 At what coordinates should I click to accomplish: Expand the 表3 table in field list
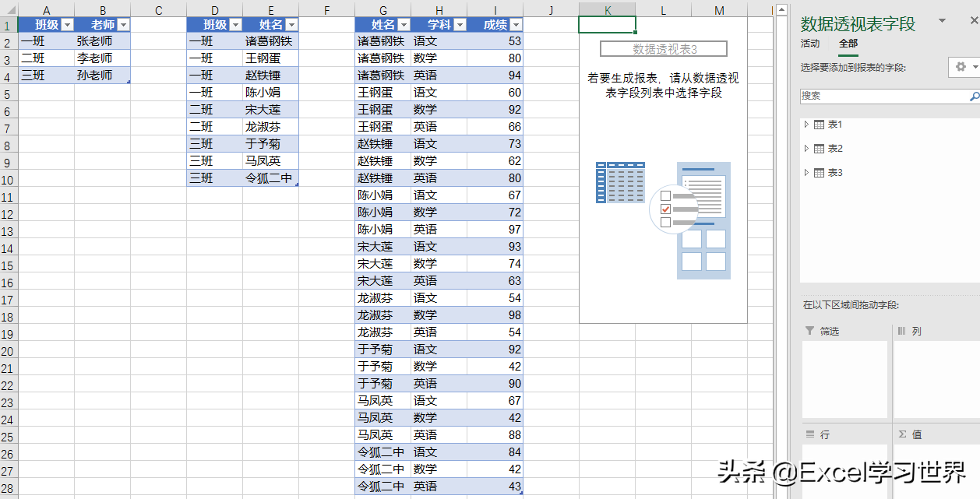tap(807, 173)
